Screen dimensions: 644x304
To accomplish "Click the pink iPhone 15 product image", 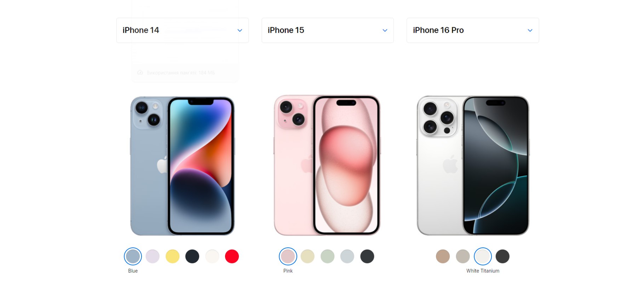I will coord(327,165).
